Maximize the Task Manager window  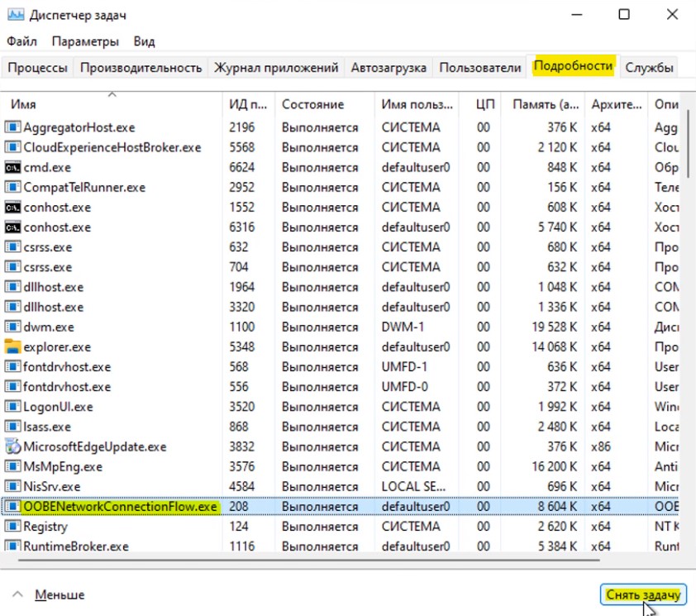point(624,14)
